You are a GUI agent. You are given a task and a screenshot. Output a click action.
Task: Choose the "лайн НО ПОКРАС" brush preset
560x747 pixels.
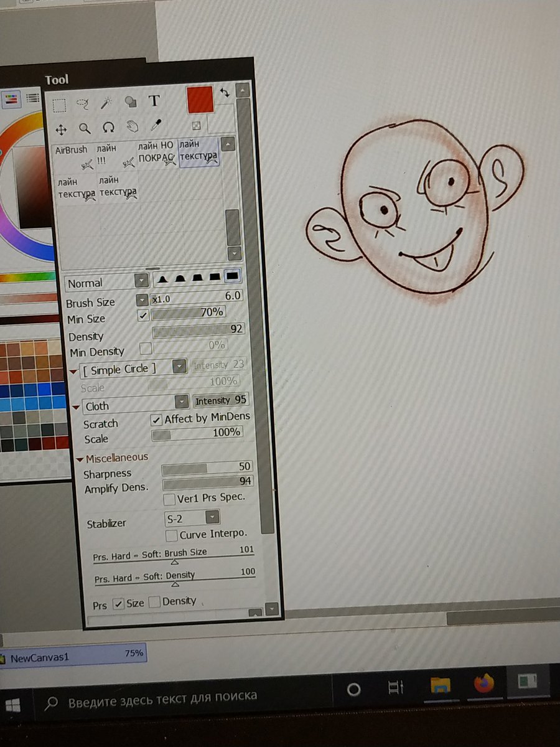156,154
